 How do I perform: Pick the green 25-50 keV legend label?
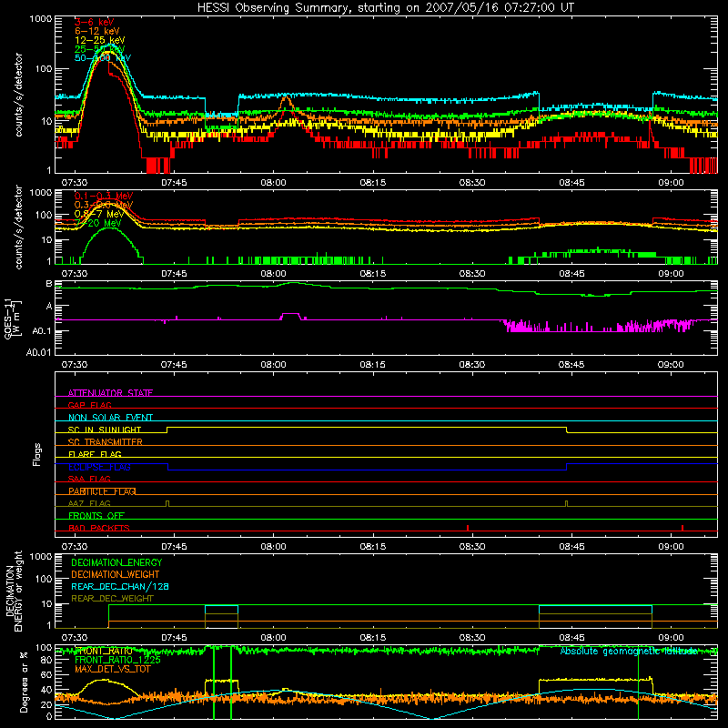coord(99,49)
